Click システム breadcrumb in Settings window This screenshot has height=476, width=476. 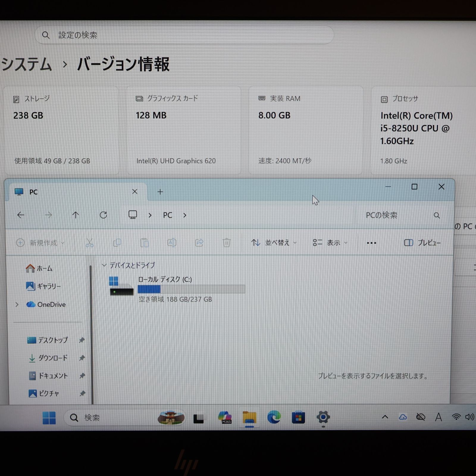coord(26,64)
